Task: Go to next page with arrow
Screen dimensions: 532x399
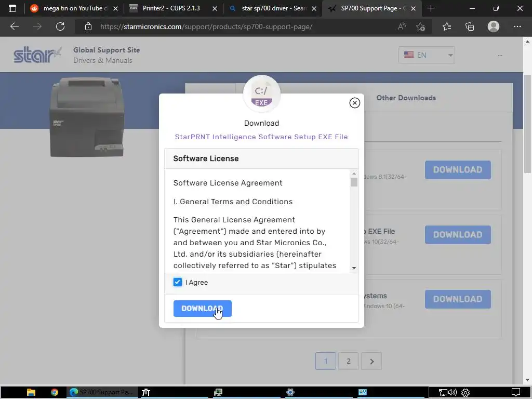Action: (371, 361)
